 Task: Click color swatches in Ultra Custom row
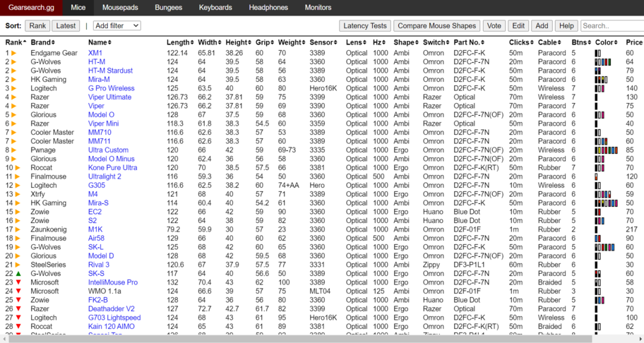606,150
